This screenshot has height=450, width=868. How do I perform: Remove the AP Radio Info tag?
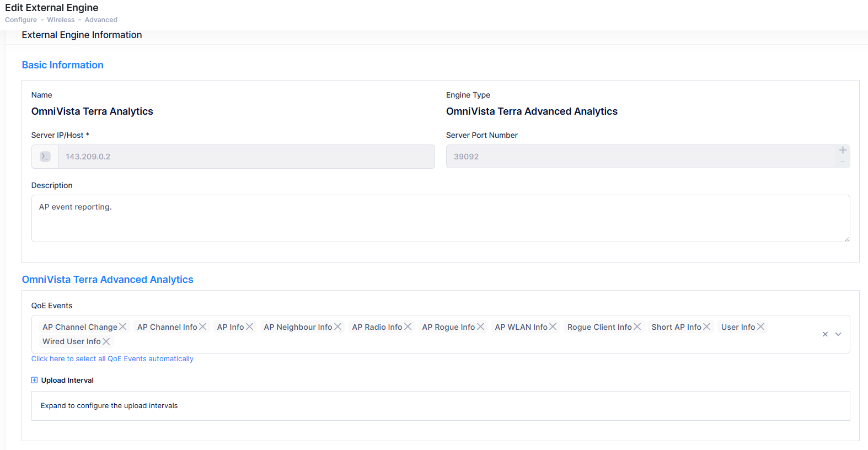point(408,327)
